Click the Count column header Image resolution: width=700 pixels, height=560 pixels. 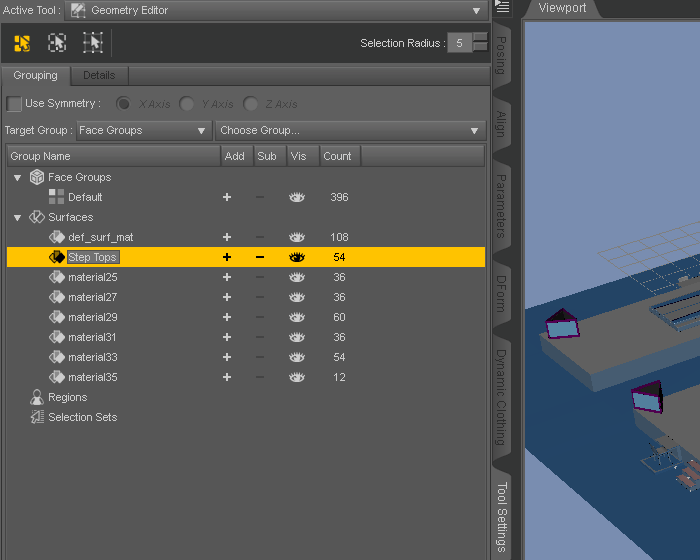(340, 156)
